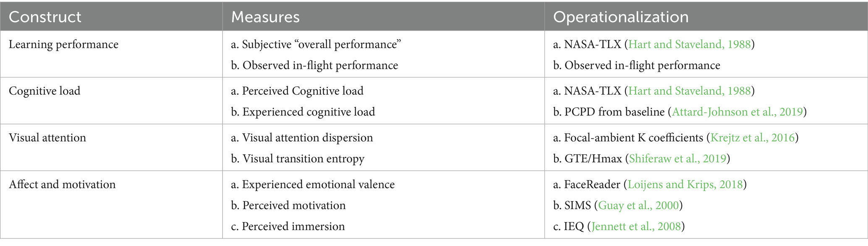Select the PCPD from baseline text
The height and width of the screenshot is (246, 868).
point(614,112)
